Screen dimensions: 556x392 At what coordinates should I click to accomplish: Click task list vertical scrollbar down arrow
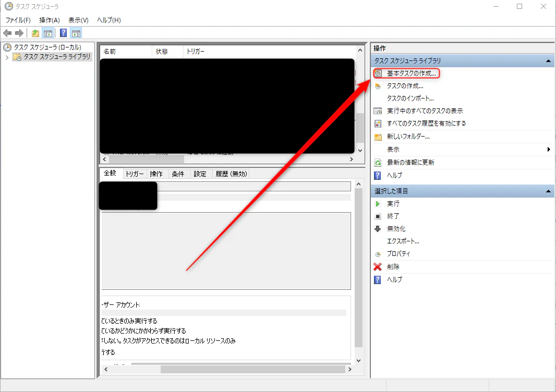(x=360, y=151)
